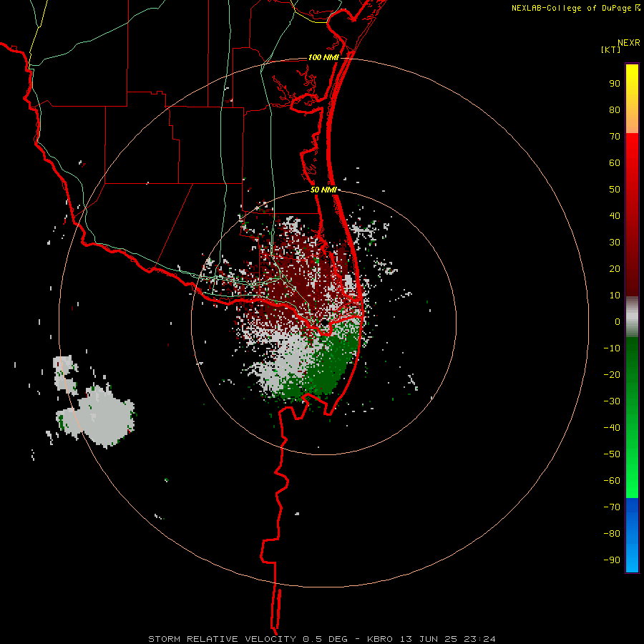Click the solid green inbound velocity area south of radar
Viewport: 644px width, 644px height.
pyautogui.click(x=331, y=366)
